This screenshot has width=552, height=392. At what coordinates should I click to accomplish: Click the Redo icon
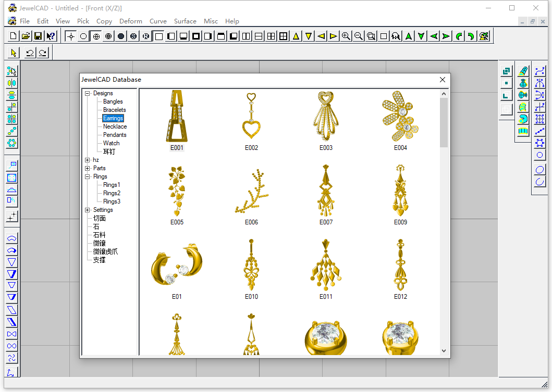pyautogui.click(x=43, y=53)
